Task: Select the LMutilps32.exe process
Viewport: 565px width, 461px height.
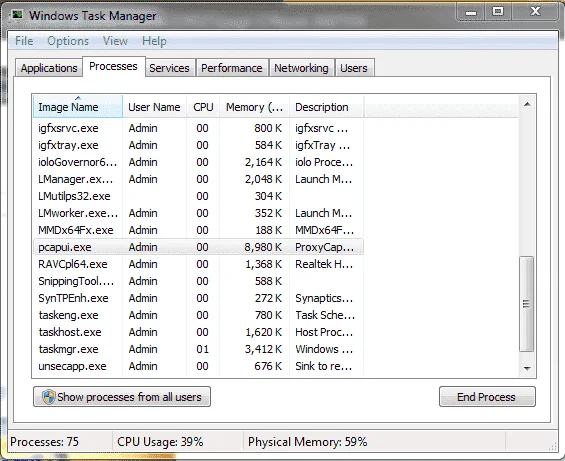Action: [198, 196]
